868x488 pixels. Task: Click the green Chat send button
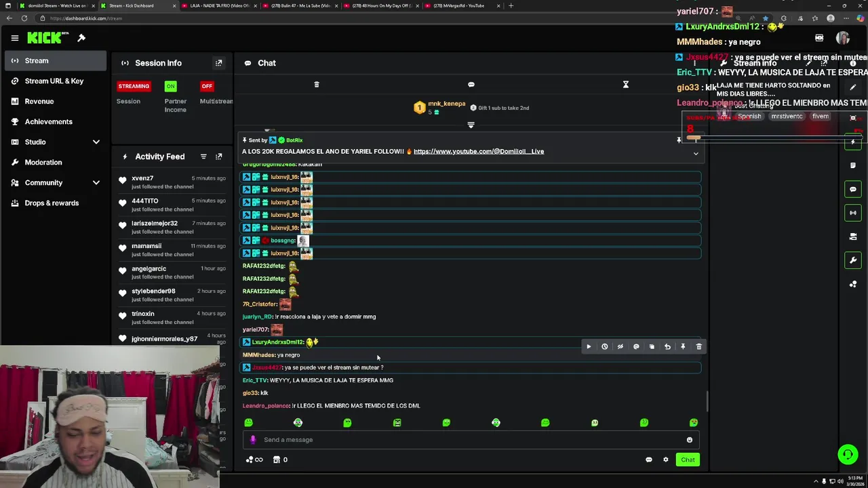(688, 460)
